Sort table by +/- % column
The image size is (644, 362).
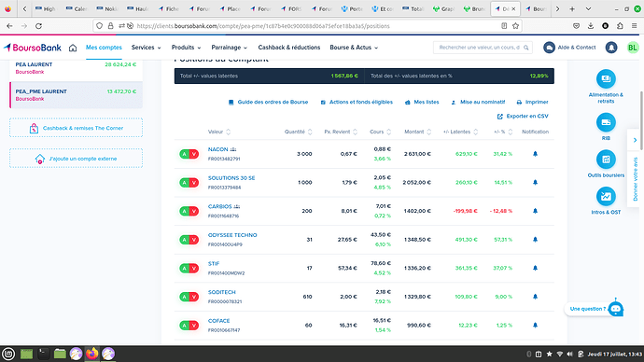tap(503, 132)
